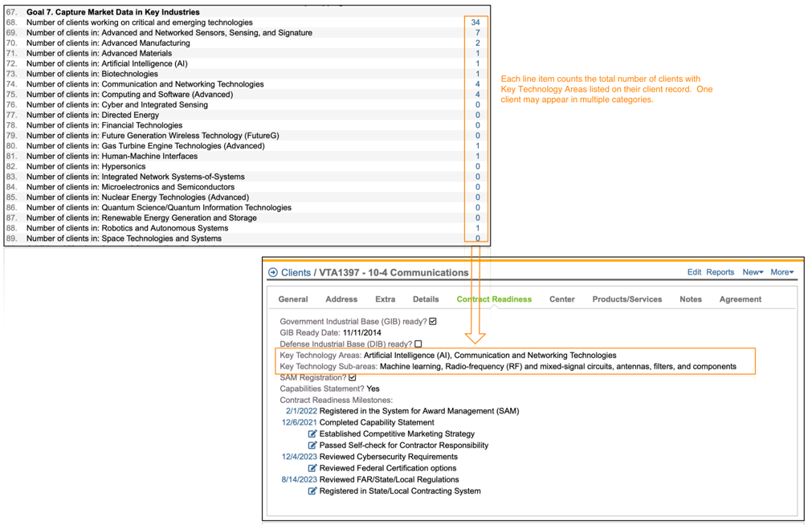The image size is (812, 525).
Task: Toggle the SAM Registration checkbox
Action: click(x=352, y=378)
